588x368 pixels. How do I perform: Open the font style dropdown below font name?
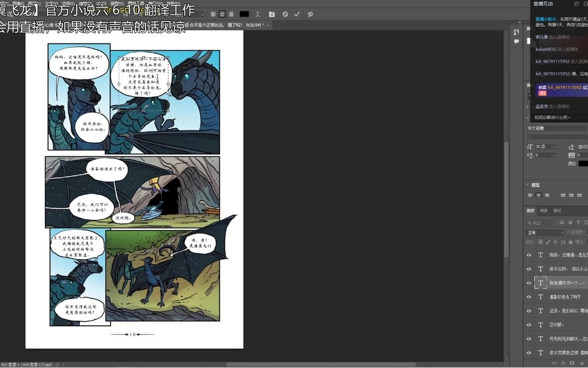557,136
